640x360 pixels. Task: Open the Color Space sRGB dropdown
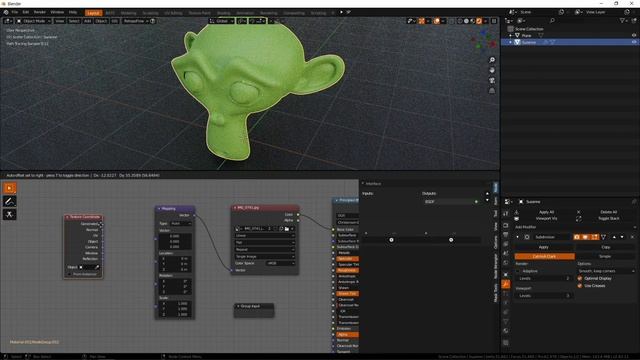point(280,263)
